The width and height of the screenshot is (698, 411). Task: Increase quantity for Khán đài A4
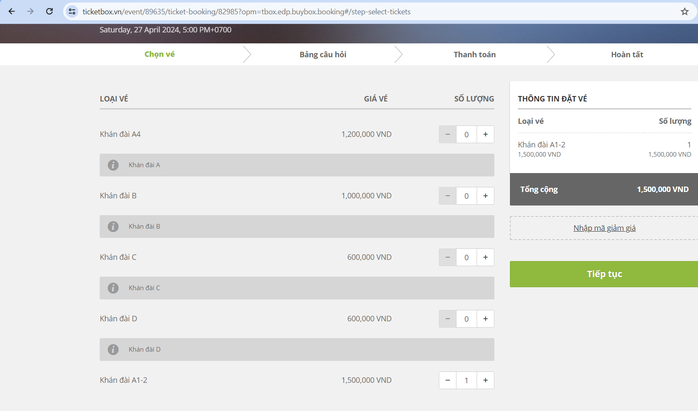[485, 134]
